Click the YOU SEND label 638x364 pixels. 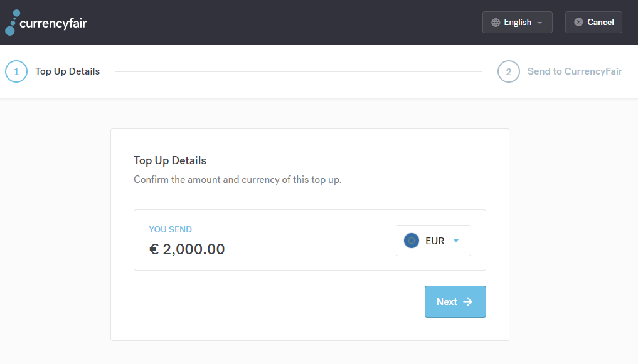coord(170,229)
